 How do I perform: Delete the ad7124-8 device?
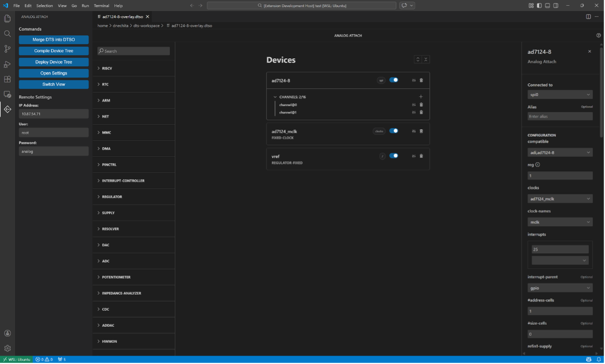pos(421,80)
